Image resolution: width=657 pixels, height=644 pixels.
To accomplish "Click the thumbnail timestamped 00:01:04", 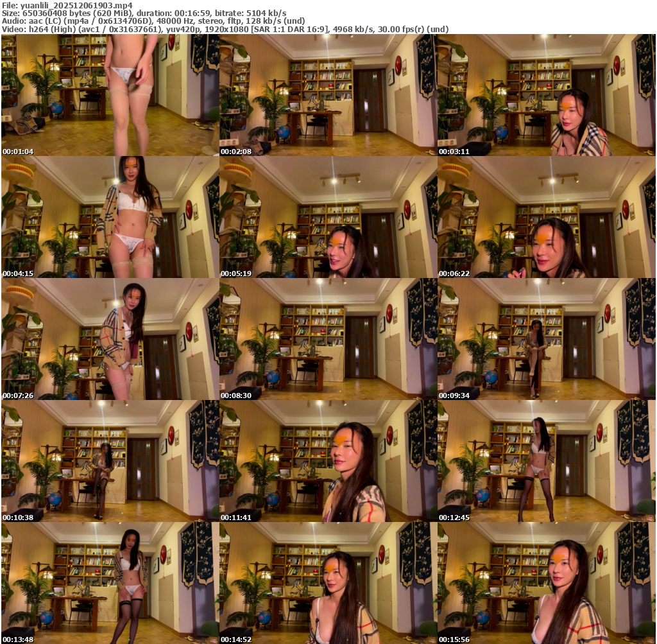I will coord(110,95).
